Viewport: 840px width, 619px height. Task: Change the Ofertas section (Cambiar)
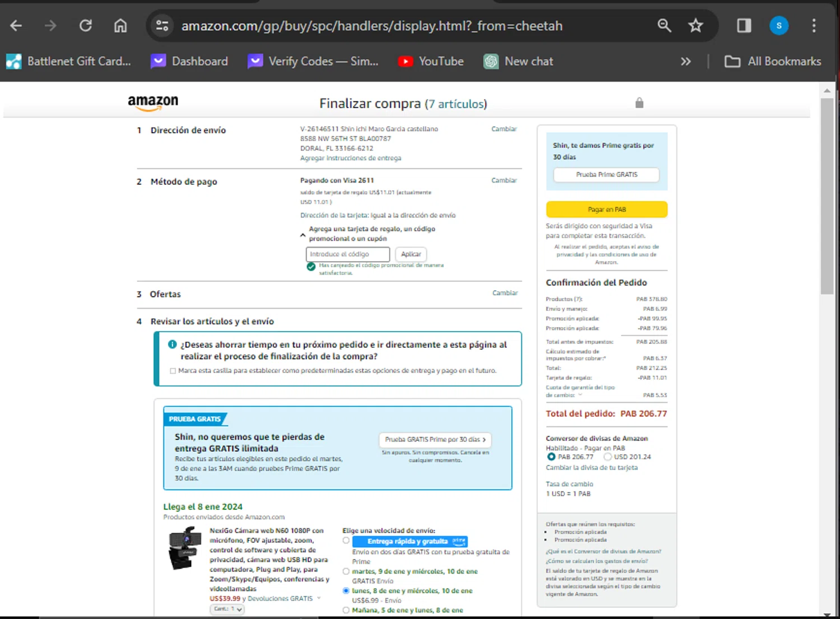(505, 293)
